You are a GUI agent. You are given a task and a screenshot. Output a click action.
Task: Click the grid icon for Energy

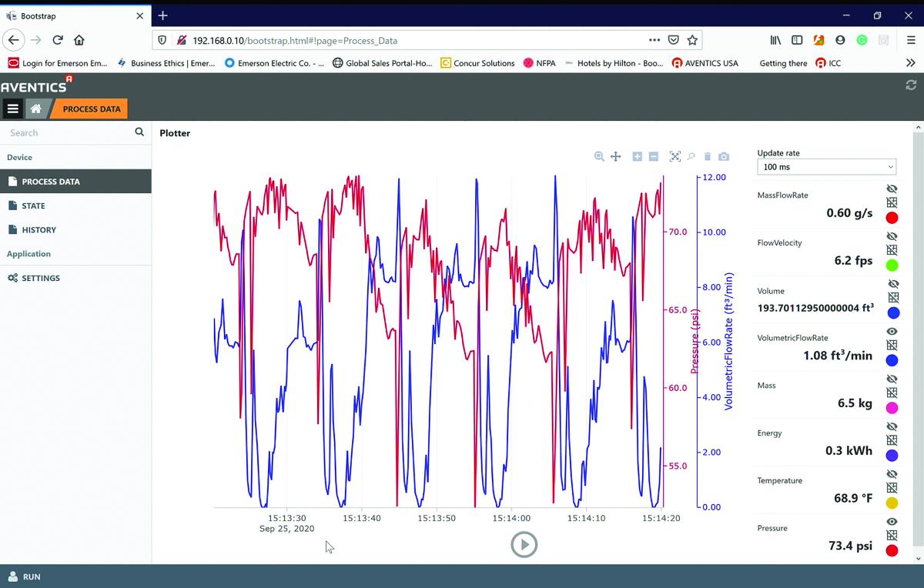coord(892,440)
